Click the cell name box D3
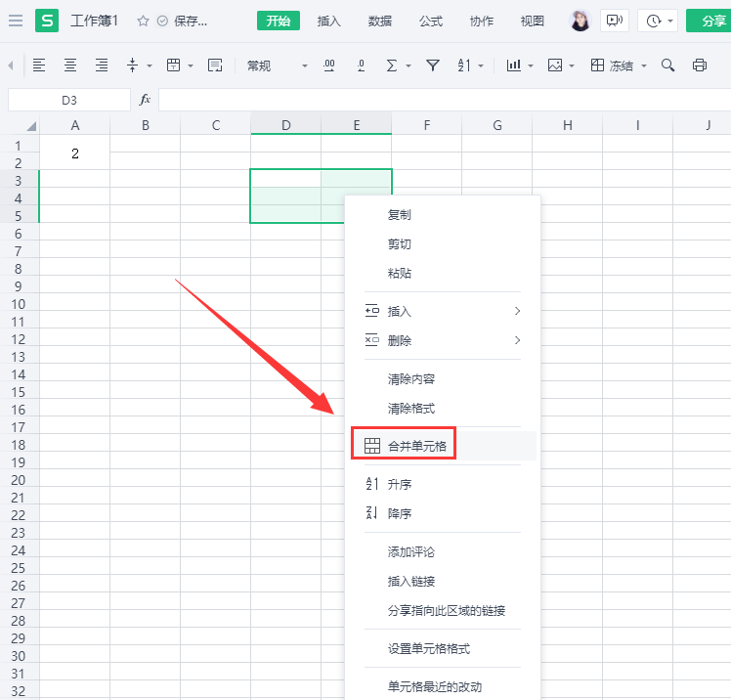 [69, 100]
